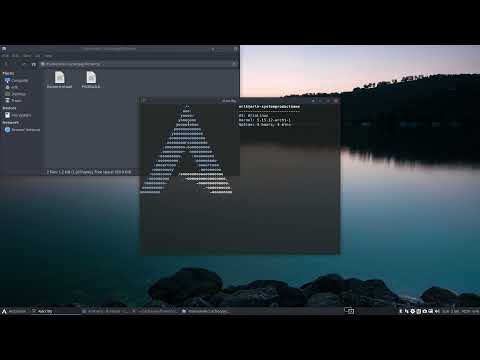Open the Desktop entry in the Places sidebar
Screen dimensions: 480x360
[15, 94]
